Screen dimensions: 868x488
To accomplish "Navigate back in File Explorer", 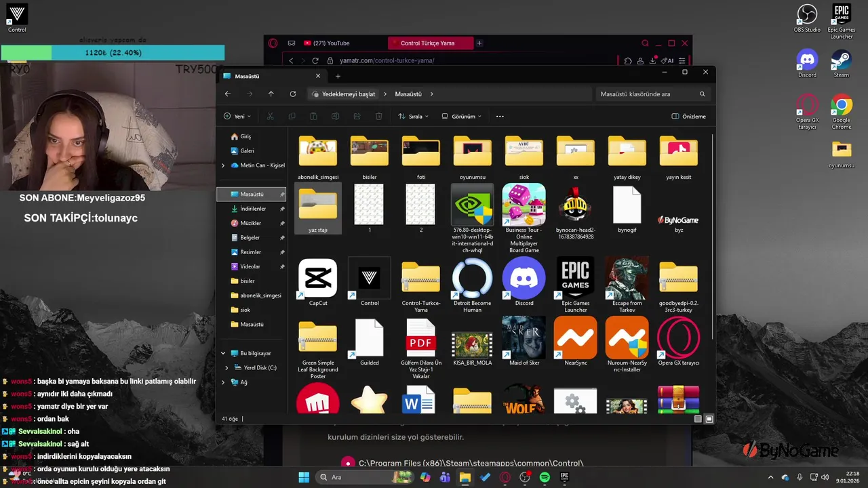I will pos(228,94).
